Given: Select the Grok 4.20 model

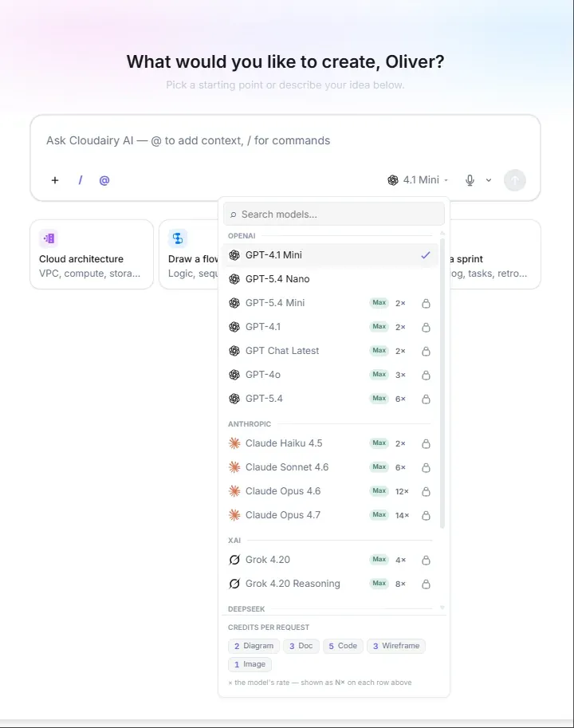Looking at the screenshot, I should coord(330,560).
